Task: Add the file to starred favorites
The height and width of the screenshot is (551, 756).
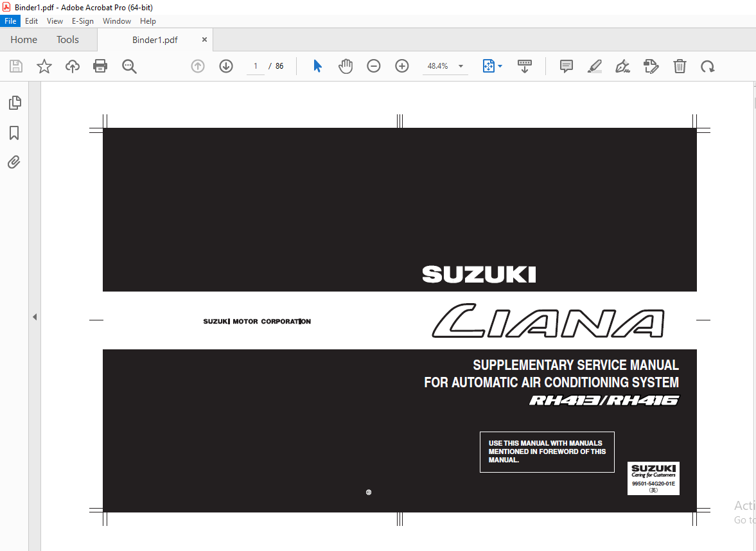Action: click(44, 66)
